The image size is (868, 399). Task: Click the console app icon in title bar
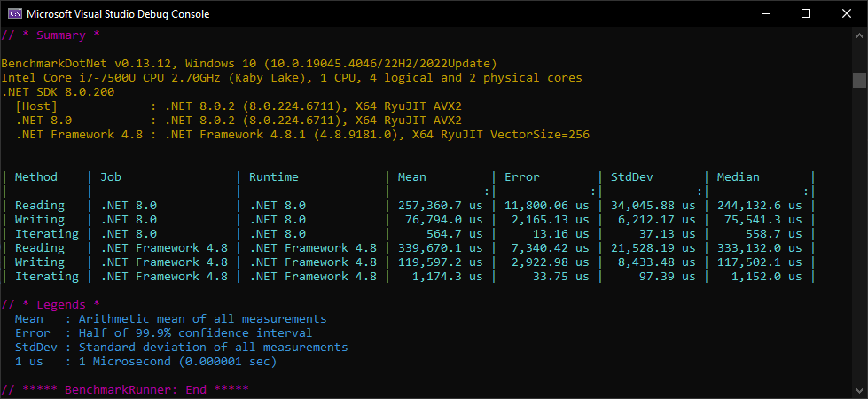click(14, 14)
